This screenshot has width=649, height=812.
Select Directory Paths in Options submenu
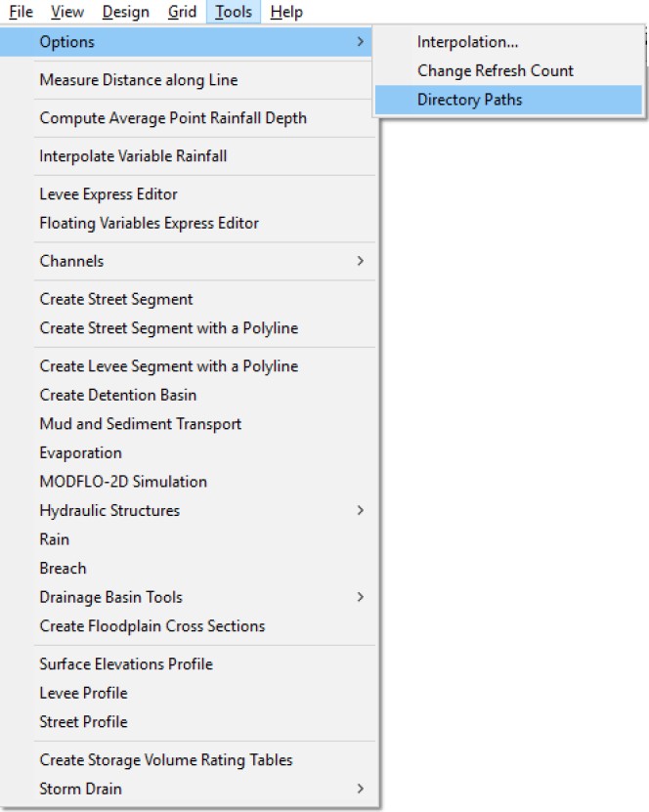click(x=469, y=100)
